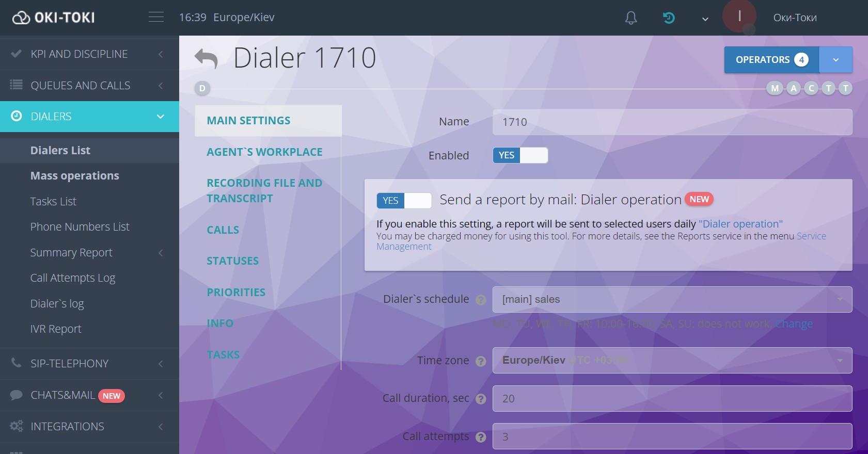Image resolution: width=868 pixels, height=454 pixels.
Task: Show Dialer`s schedule help tooltip
Action: coord(481,300)
